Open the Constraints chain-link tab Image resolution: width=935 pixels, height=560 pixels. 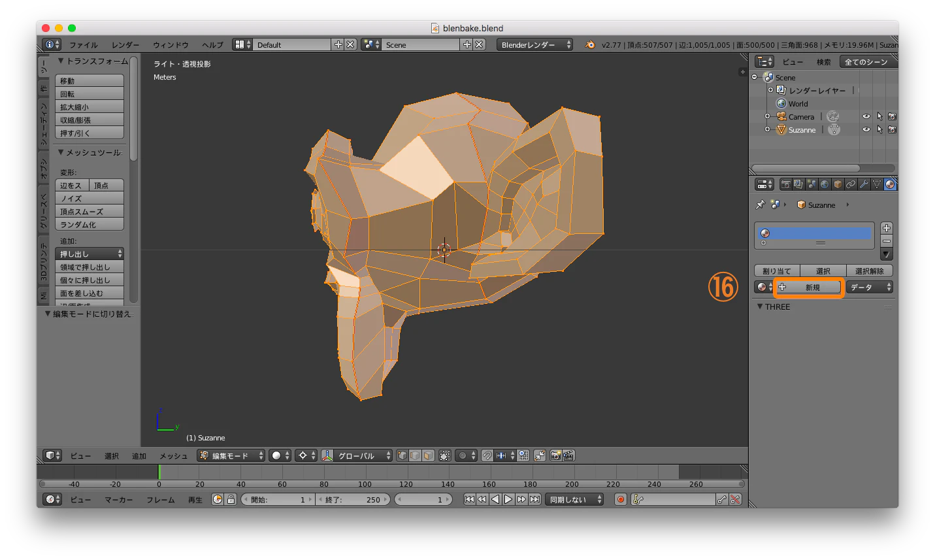pos(851,185)
